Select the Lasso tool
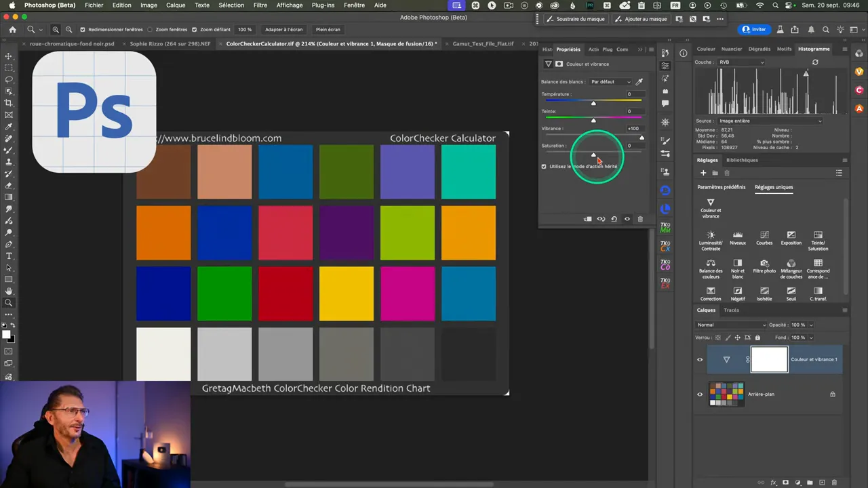Screen dimensions: 868x488 point(9,79)
